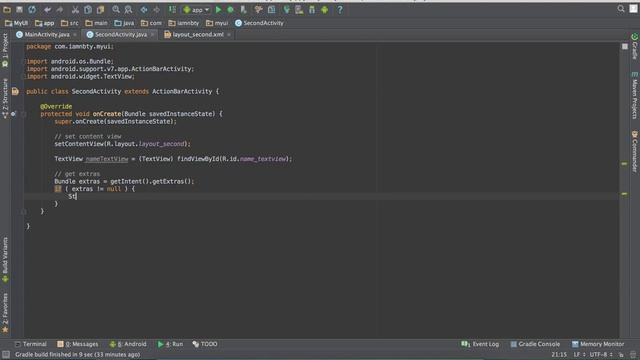Select com breadcrumb folder
This screenshot has height=360, width=640.
click(x=151, y=23)
